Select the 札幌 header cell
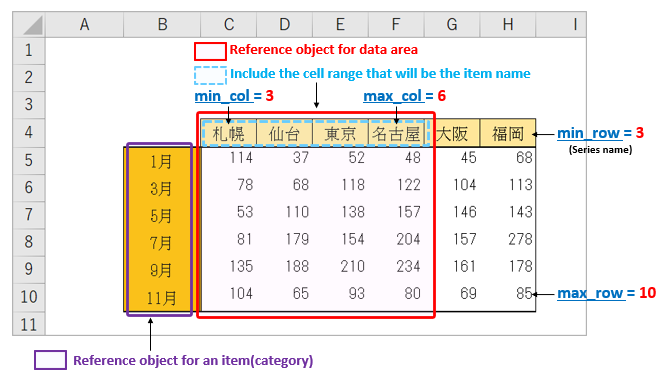Screen dimensions: 670x380 click(229, 133)
